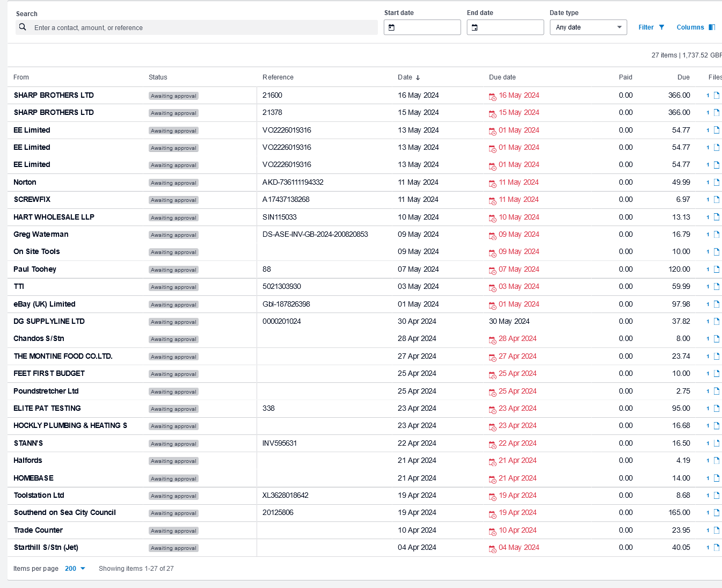Click Awaiting approval status for Trade Counter
The width and height of the screenshot is (722, 588).
click(x=173, y=531)
